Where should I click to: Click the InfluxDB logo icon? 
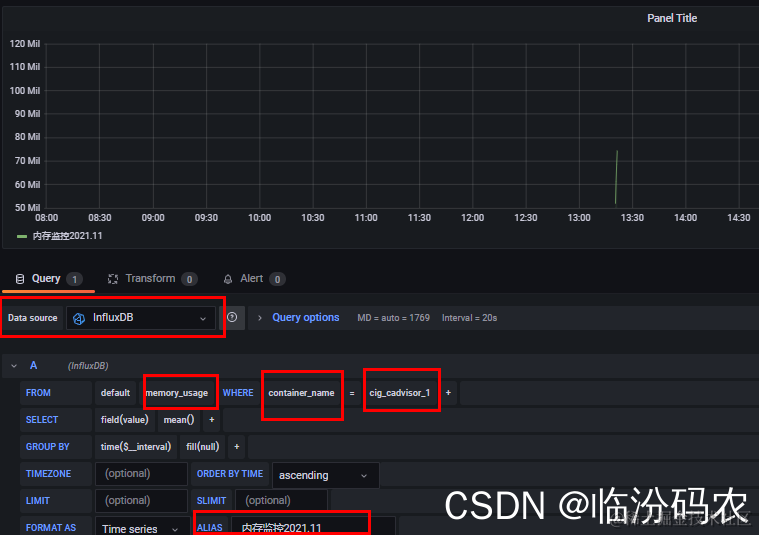pyautogui.click(x=79, y=318)
